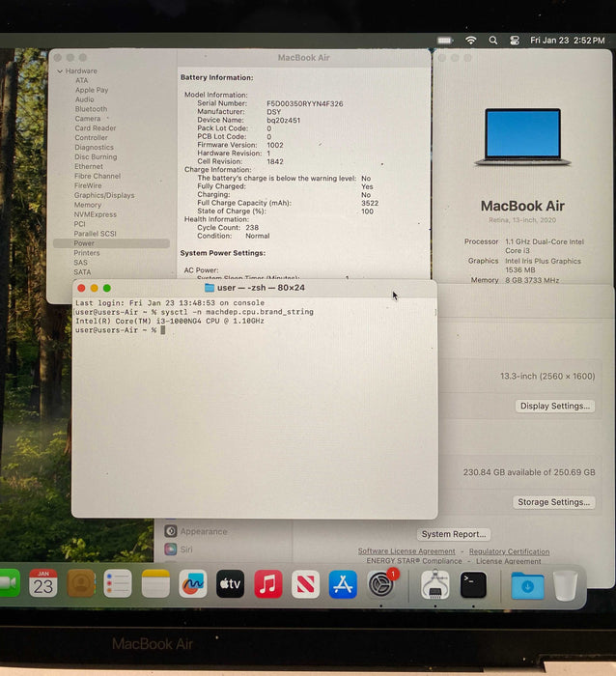Click the folder icon in Terminal title bar
Image resolution: width=616 pixels, height=676 pixels.
tap(210, 288)
